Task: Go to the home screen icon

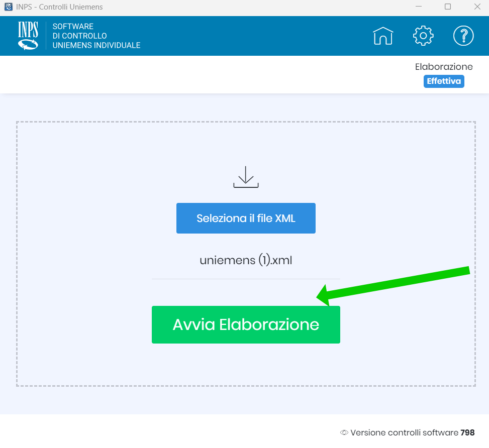Action: [382, 36]
